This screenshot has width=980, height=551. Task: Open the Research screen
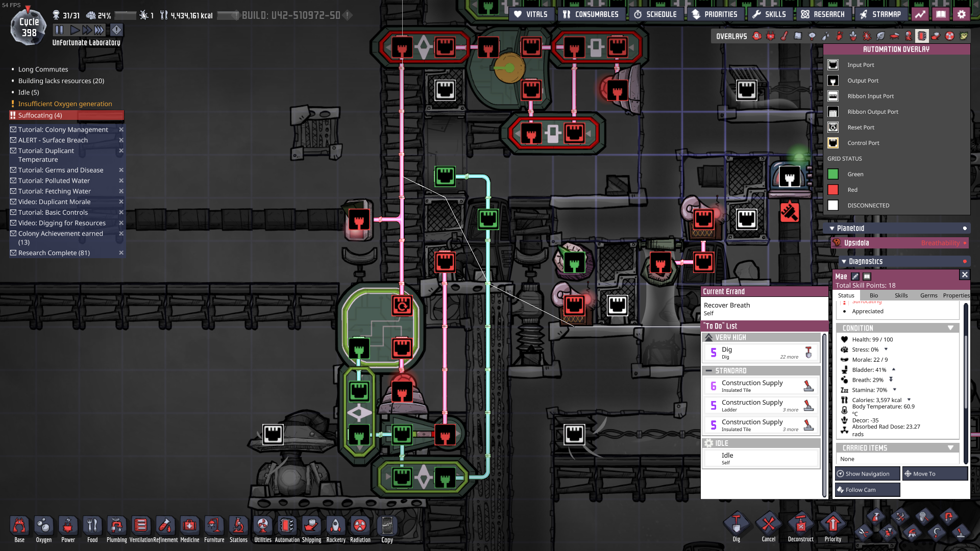pos(823,14)
